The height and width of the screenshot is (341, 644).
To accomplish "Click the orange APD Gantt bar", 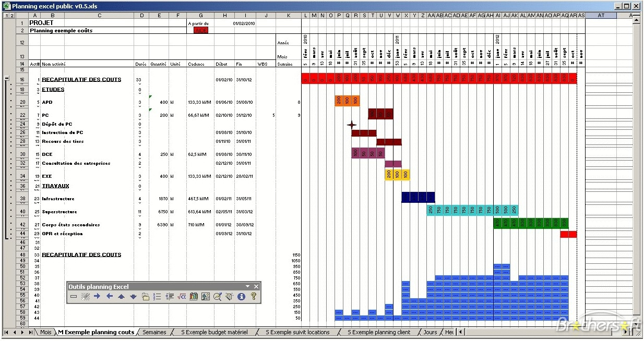I will pos(347,101).
